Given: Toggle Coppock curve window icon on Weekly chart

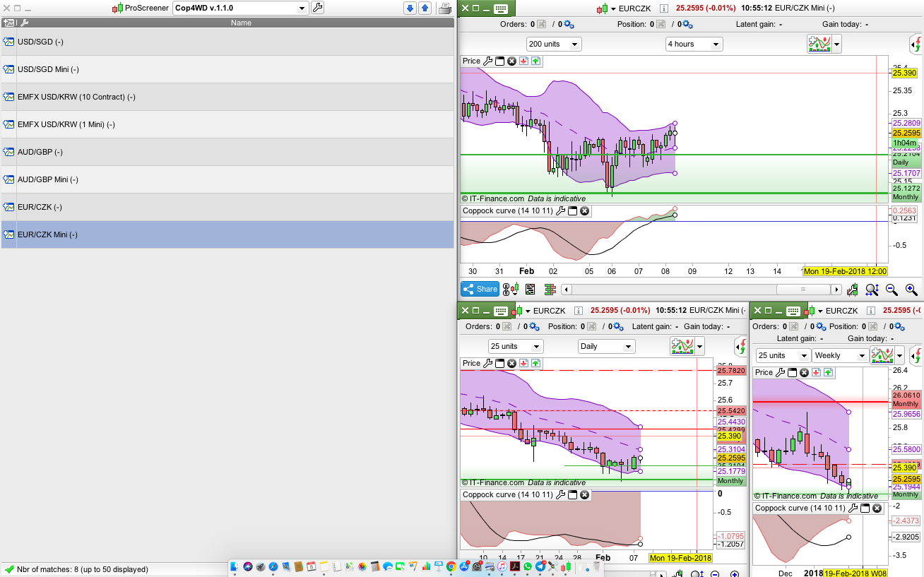Looking at the screenshot, I should coord(866,508).
